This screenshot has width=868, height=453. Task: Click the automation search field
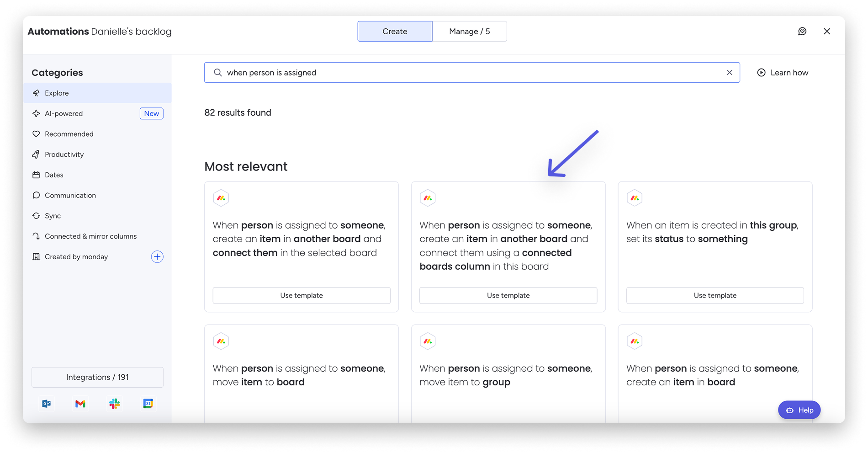pos(472,72)
